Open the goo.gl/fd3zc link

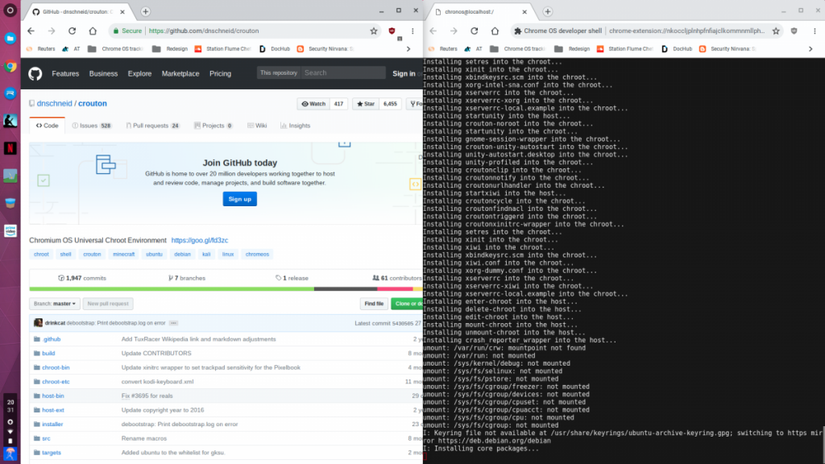click(199, 240)
